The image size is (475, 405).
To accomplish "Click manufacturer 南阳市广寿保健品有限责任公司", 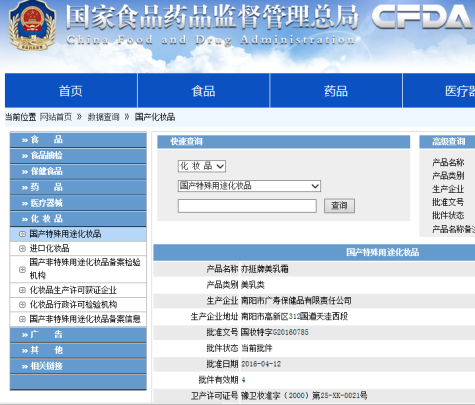I will coord(296,301).
